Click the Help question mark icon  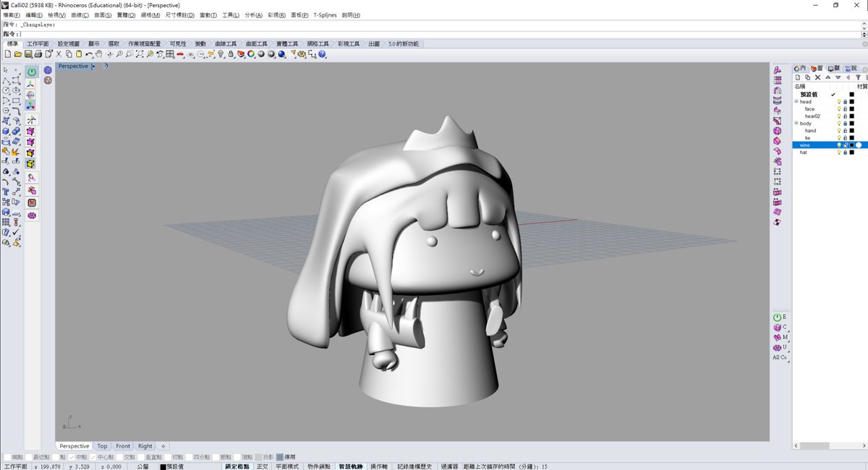pos(322,54)
